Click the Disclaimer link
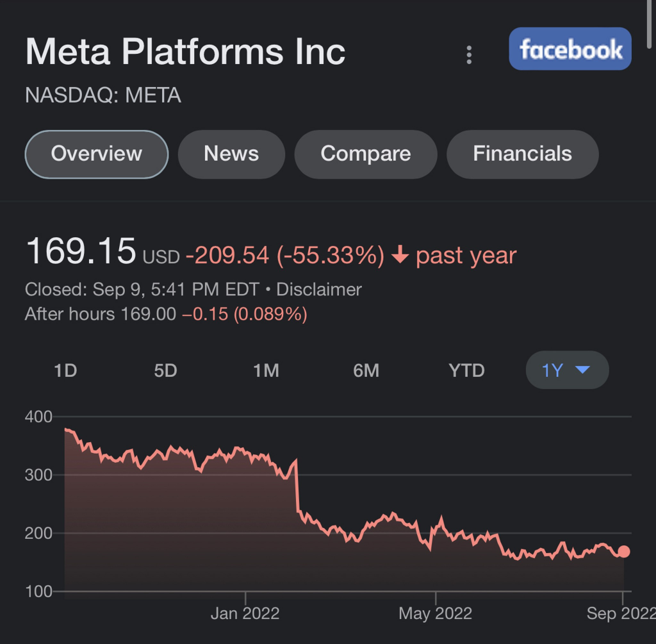This screenshot has width=656, height=644. coord(319,290)
